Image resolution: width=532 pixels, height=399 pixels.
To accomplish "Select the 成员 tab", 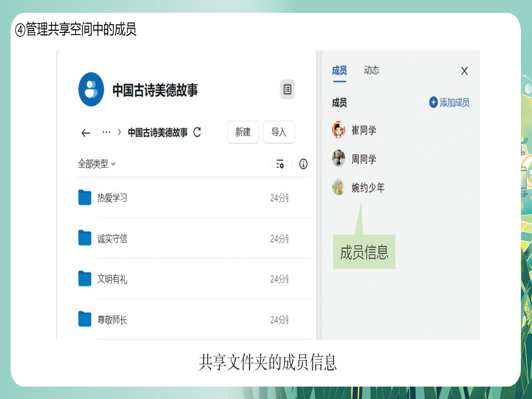I will [340, 70].
